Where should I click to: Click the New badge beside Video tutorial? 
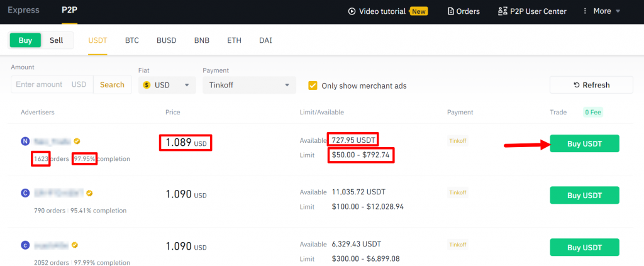point(418,11)
